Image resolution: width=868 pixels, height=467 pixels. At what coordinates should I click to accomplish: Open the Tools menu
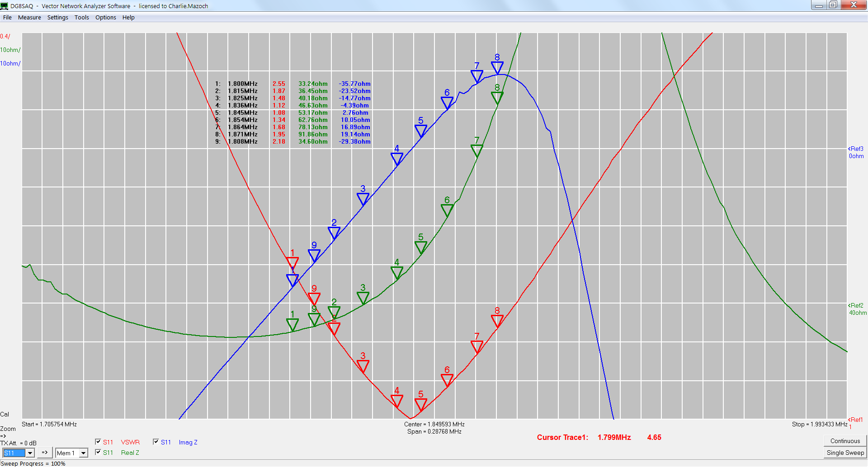point(81,18)
